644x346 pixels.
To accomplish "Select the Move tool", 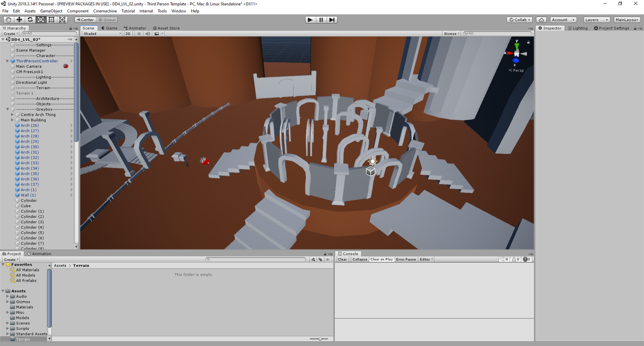I will point(19,20).
